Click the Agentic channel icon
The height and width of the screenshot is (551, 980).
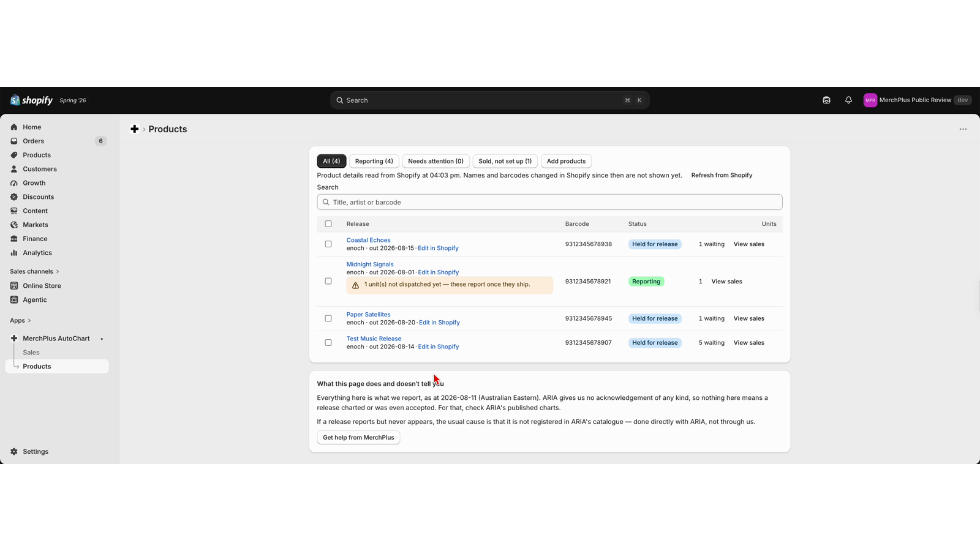[x=14, y=300]
